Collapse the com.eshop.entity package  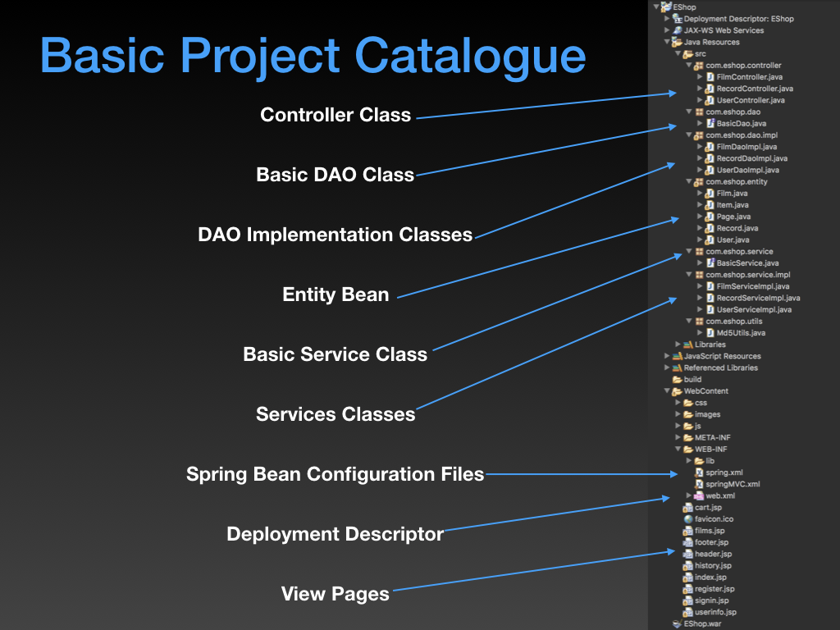[x=688, y=182]
